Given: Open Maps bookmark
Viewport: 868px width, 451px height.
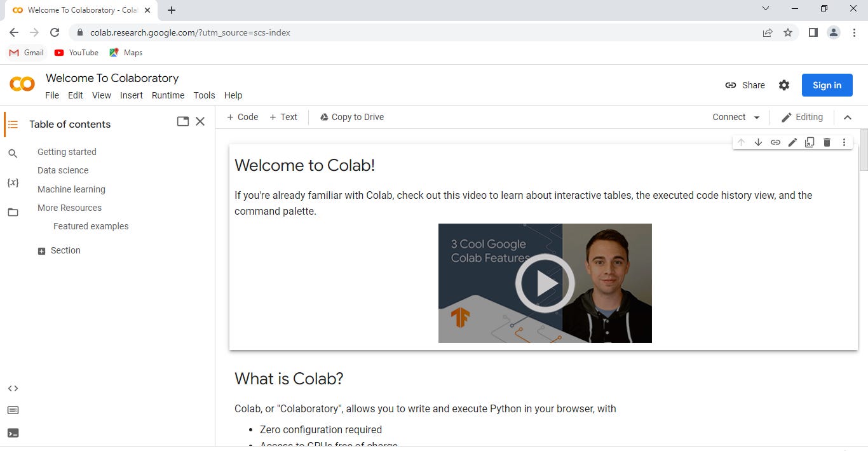Looking at the screenshot, I should (126, 53).
